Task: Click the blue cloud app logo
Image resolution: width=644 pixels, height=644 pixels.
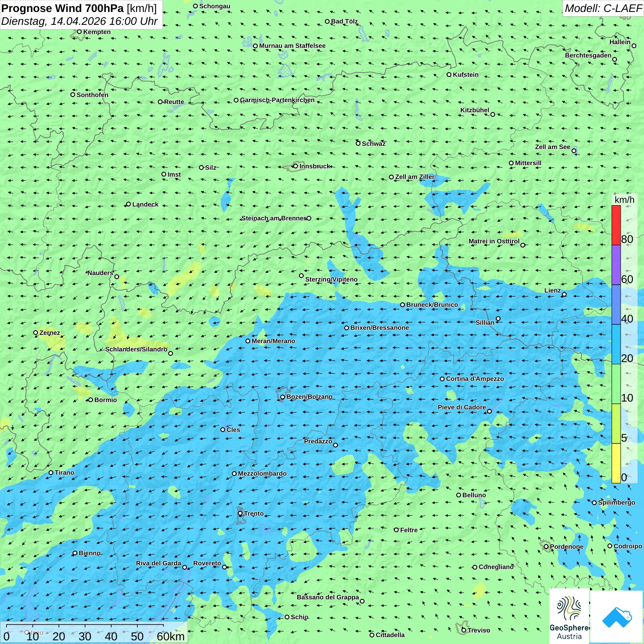Action: point(616,616)
